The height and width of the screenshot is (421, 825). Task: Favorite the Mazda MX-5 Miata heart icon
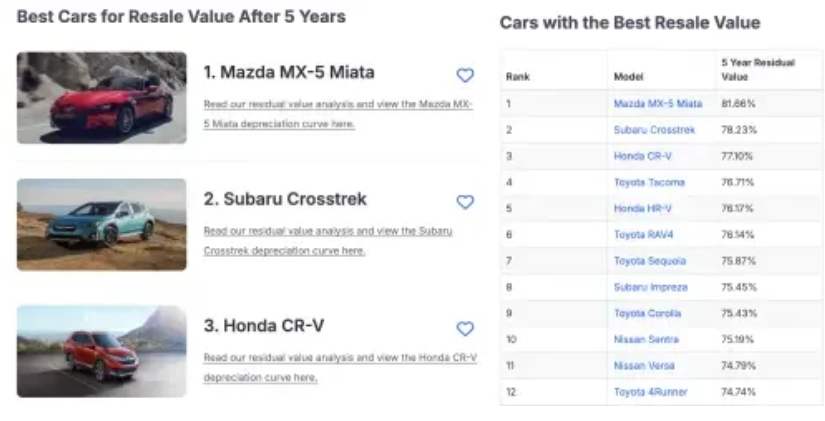(464, 75)
